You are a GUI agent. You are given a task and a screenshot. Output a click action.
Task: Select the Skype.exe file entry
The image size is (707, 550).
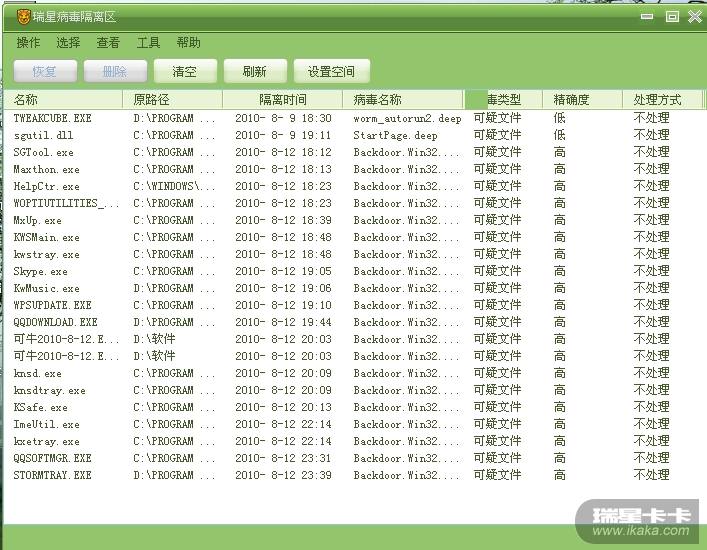click(x=41, y=271)
